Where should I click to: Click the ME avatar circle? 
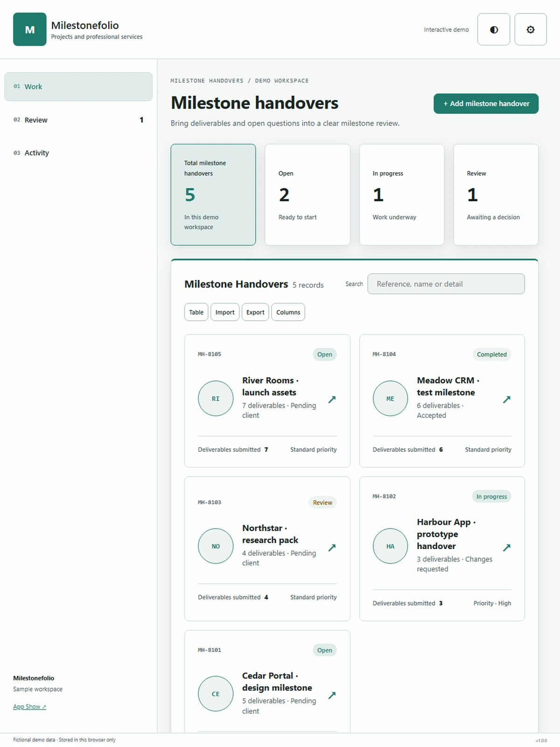tap(390, 399)
